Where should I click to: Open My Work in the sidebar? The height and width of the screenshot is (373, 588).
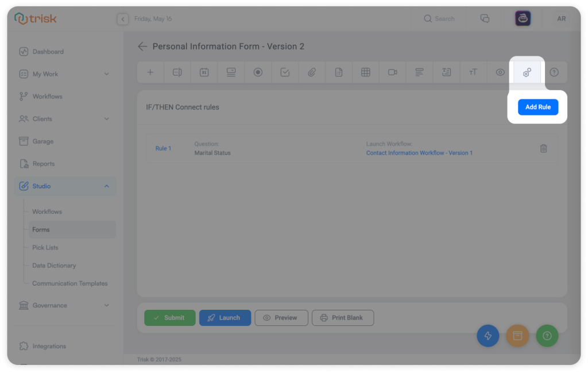(x=65, y=74)
